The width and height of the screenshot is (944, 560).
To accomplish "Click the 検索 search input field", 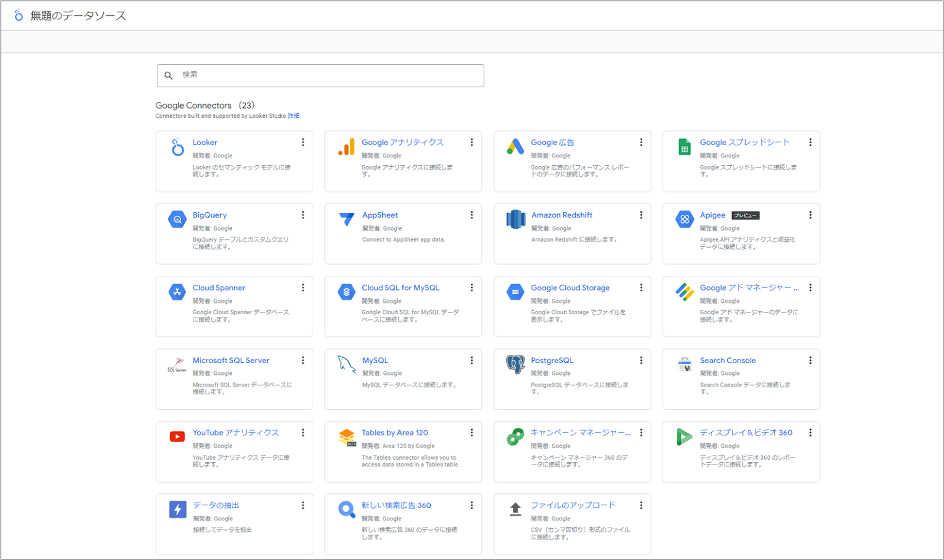I will tap(320, 75).
